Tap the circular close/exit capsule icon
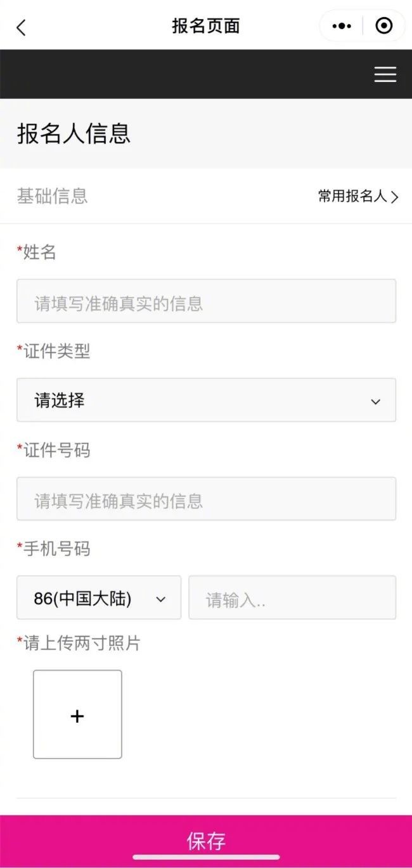412x868 pixels. tap(383, 25)
